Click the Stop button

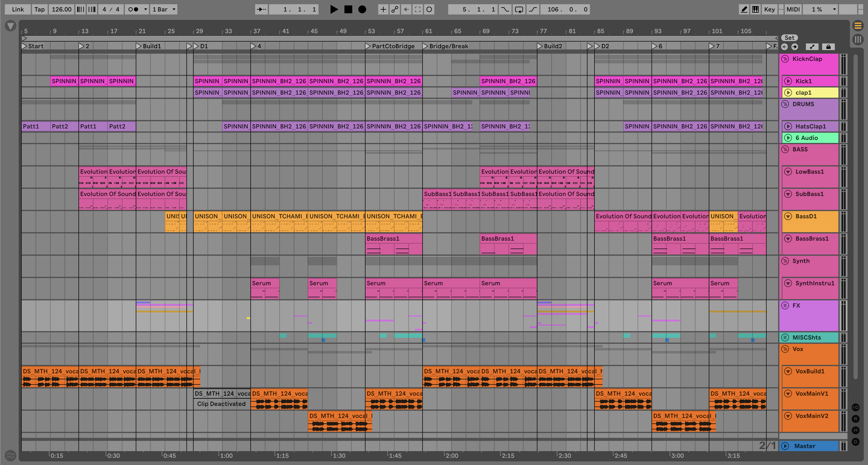[348, 9]
